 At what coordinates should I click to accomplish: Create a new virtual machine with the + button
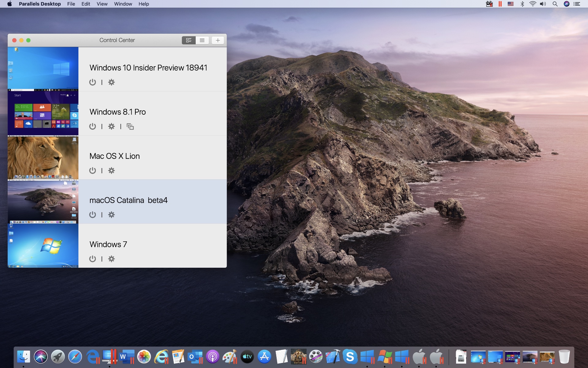click(217, 40)
